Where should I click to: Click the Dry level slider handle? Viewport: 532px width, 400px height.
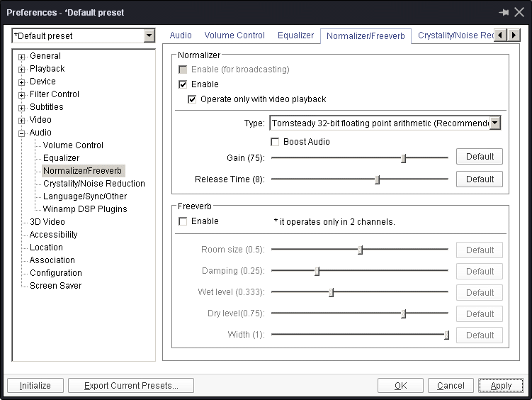(403, 313)
